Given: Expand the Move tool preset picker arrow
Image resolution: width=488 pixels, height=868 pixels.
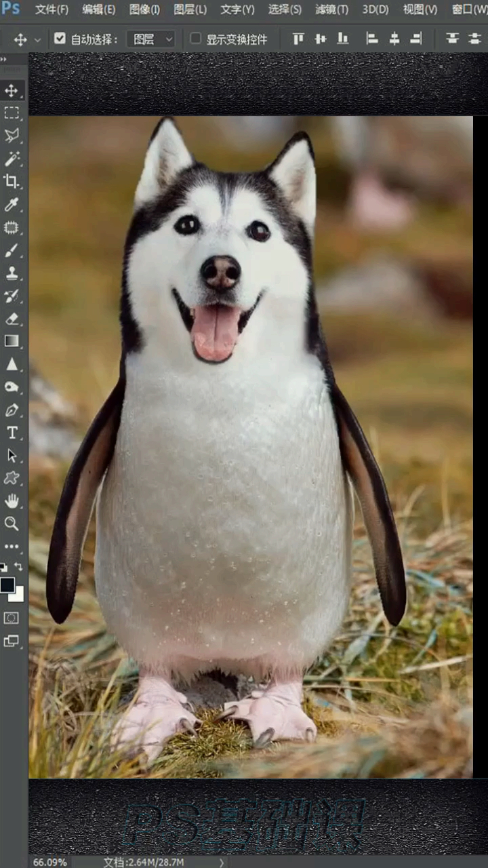Looking at the screenshot, I should pyautogui.click(x=37, y=40).
